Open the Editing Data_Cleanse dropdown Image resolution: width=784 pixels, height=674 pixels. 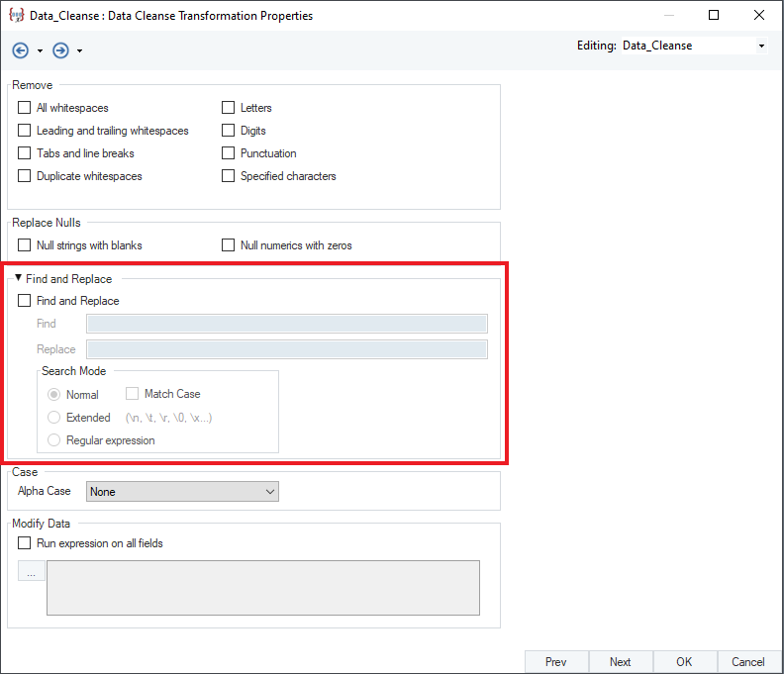point(760,46)
